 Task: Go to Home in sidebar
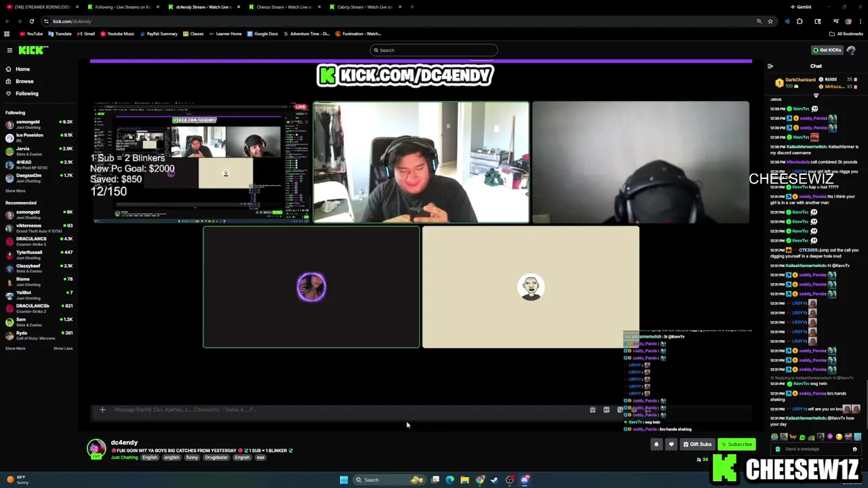(22, 69)
